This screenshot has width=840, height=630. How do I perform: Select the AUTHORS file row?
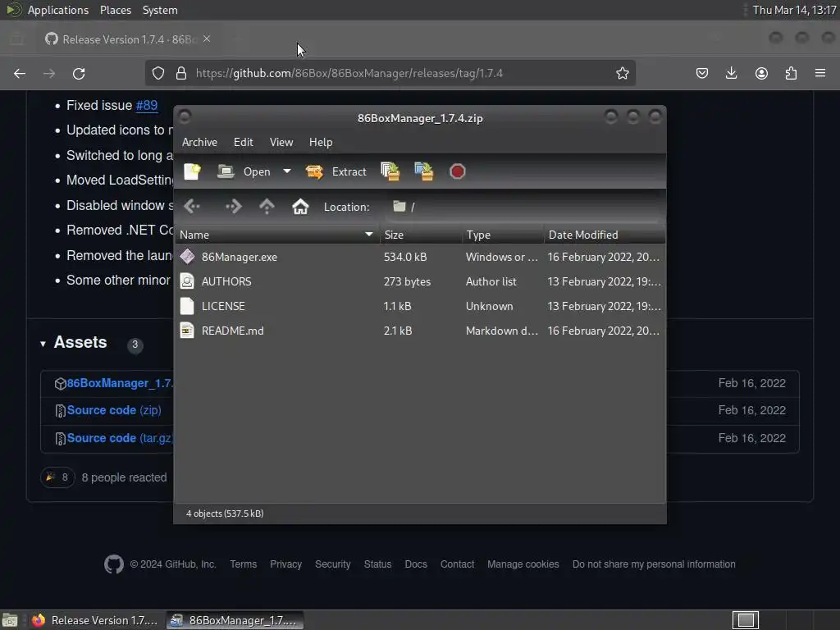tap(420, 281)
